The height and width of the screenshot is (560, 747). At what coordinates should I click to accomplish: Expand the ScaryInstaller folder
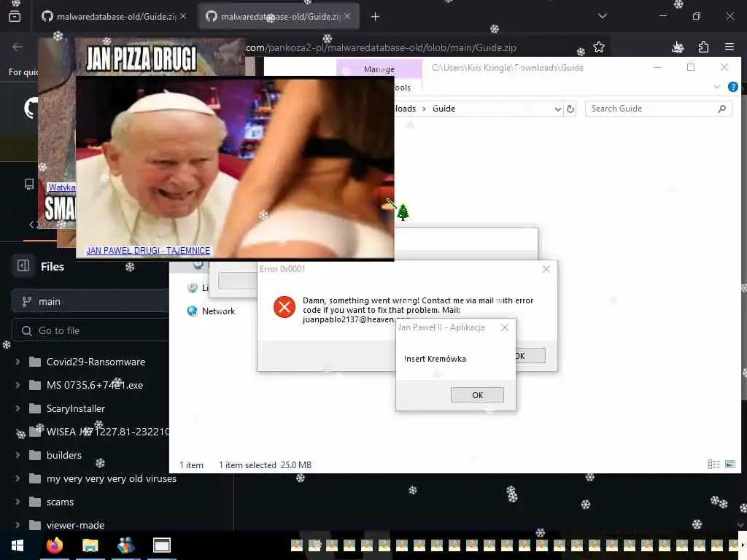coord(18,408)
